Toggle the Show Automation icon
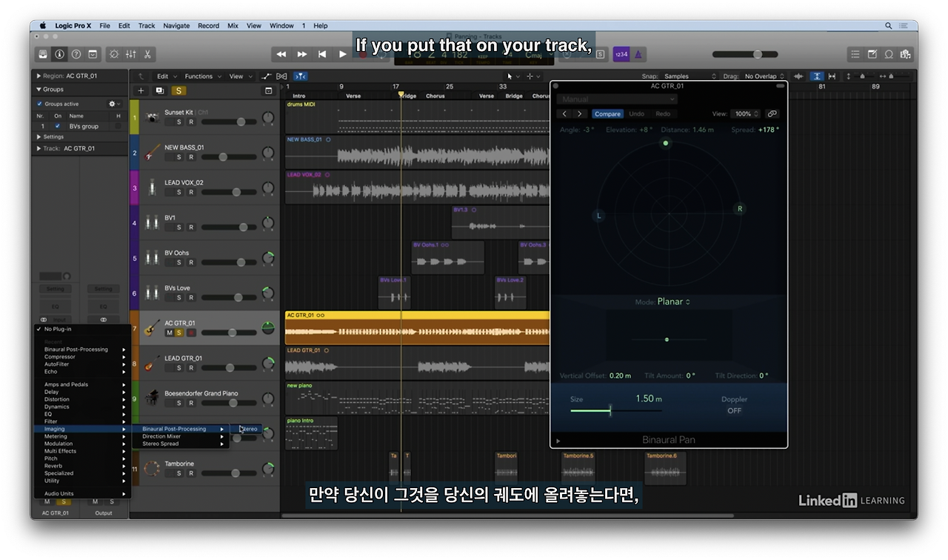Viewport: 948px width, 560px height. pos(267,76)
